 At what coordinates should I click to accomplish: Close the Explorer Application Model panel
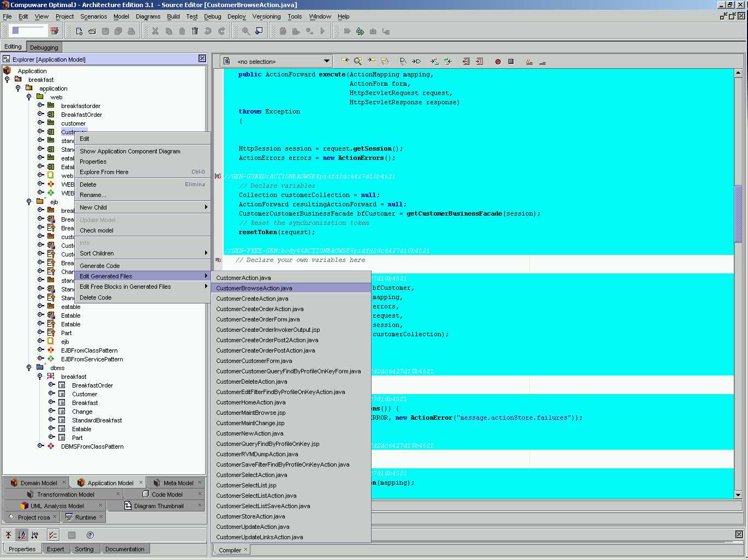point(202,58)
